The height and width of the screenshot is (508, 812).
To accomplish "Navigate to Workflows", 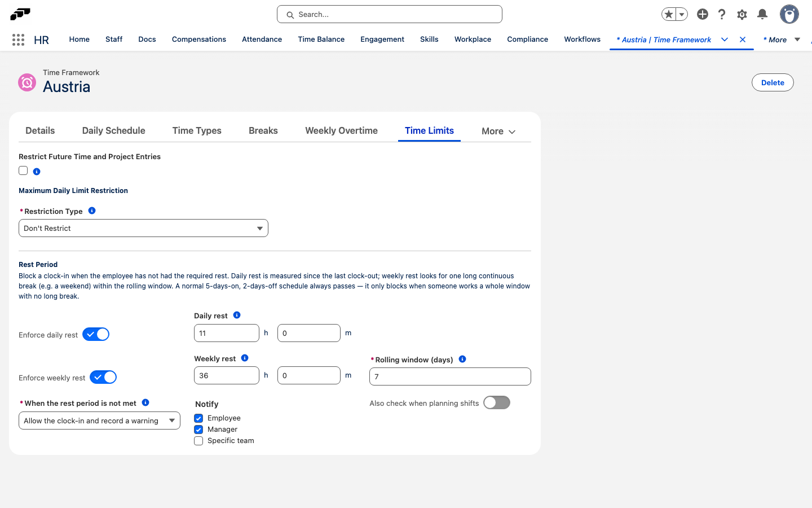I will (x=582, y=40).
